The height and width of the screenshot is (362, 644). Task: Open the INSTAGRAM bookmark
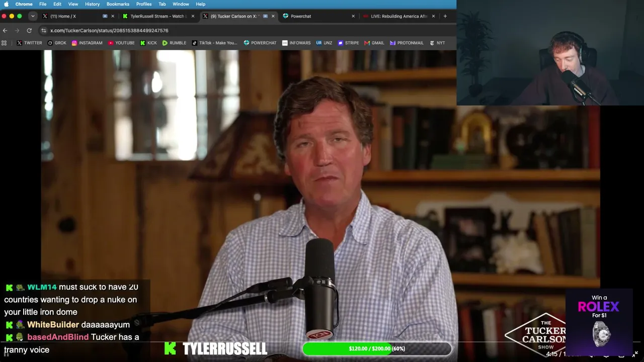click(87, 43)
